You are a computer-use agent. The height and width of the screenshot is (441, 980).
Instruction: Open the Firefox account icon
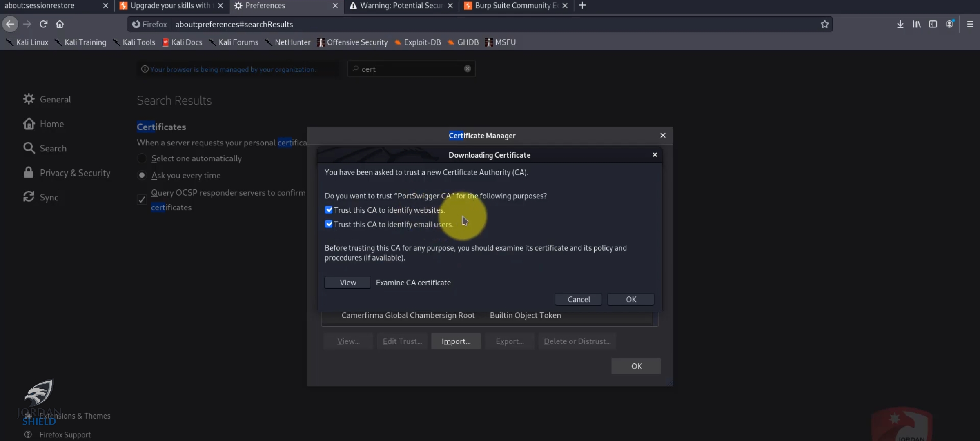coord(950,24)
